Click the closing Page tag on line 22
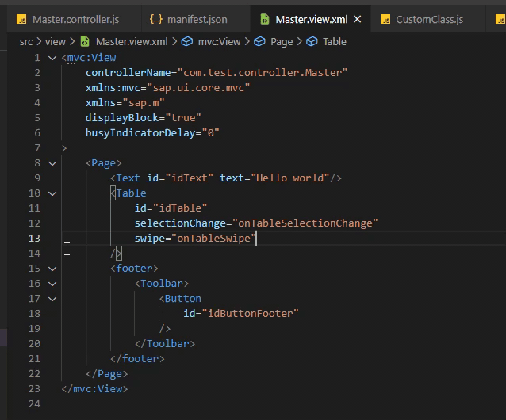 click(107, 374)
